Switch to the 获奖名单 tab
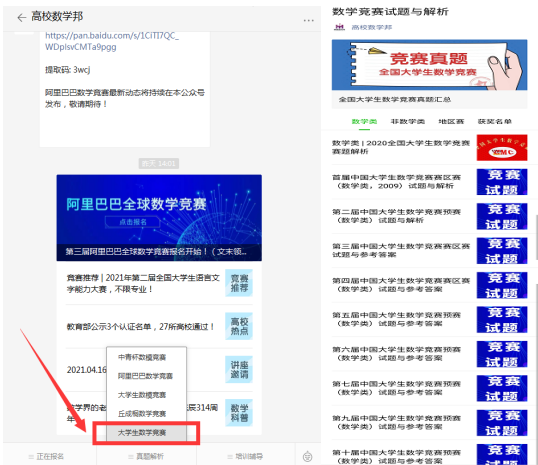Screen dimensions: 538x465 click(495, 121)
